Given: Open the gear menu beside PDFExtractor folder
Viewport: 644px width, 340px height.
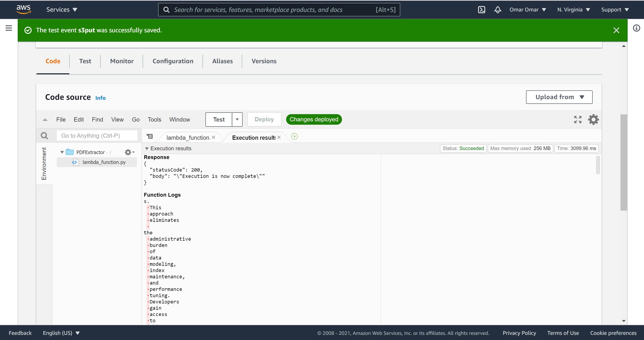Looking at the screenshot, I should point(128,152).
